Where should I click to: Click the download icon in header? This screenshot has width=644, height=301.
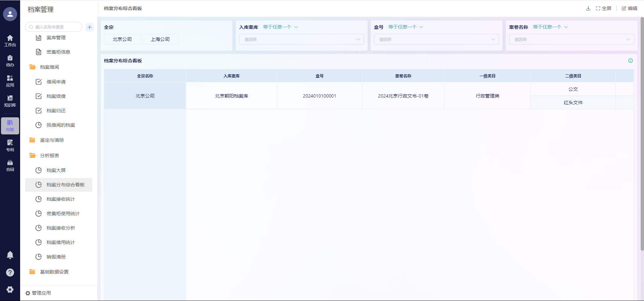click(x=588, y=8)
